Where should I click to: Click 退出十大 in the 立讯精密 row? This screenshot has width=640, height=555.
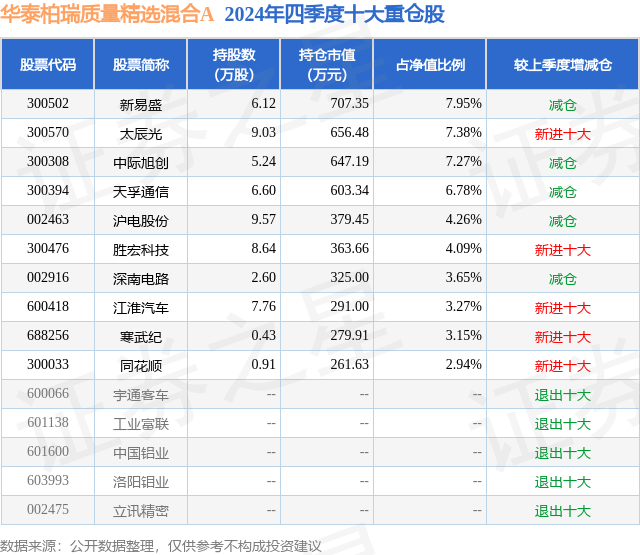point(563,511)
